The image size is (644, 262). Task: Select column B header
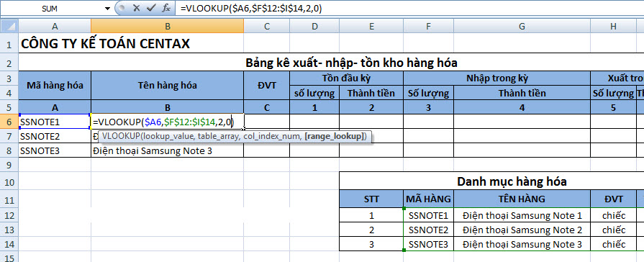tap(167, 27)
